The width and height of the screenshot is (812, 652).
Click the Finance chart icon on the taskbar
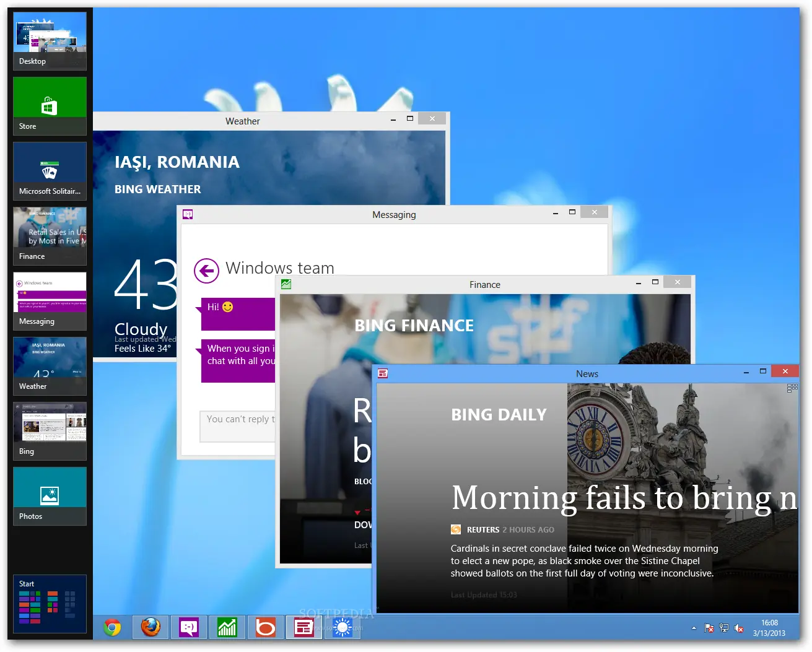point(227,627)
